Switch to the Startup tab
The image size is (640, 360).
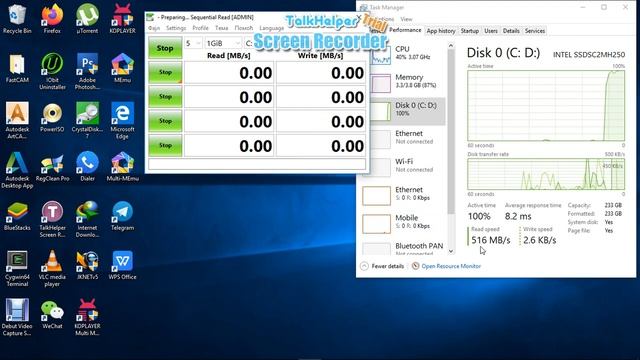pos(469,31)
